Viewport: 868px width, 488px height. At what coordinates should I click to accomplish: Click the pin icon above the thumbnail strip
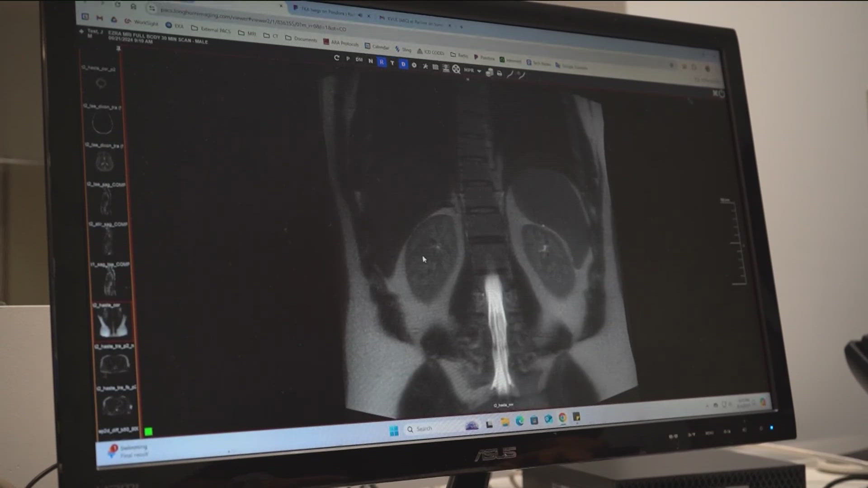tap(118, 48)
